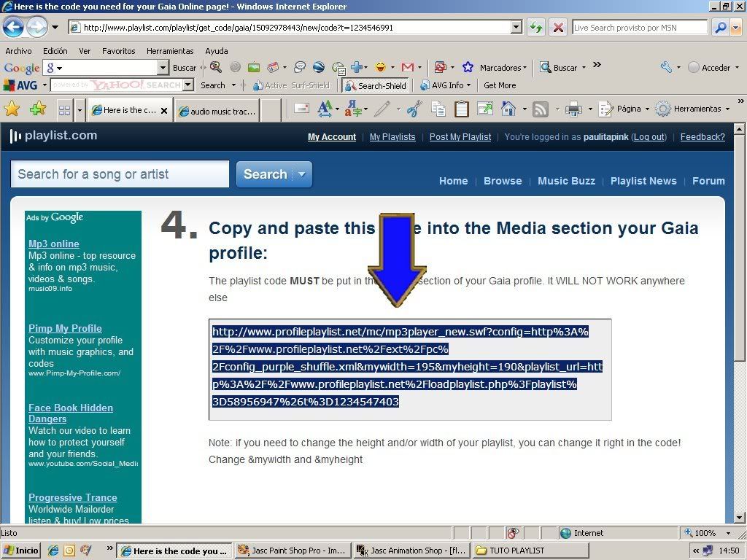Expand the playlist Search button dropdown arrow
The image size is (747, 560).
tap(301, 174)
